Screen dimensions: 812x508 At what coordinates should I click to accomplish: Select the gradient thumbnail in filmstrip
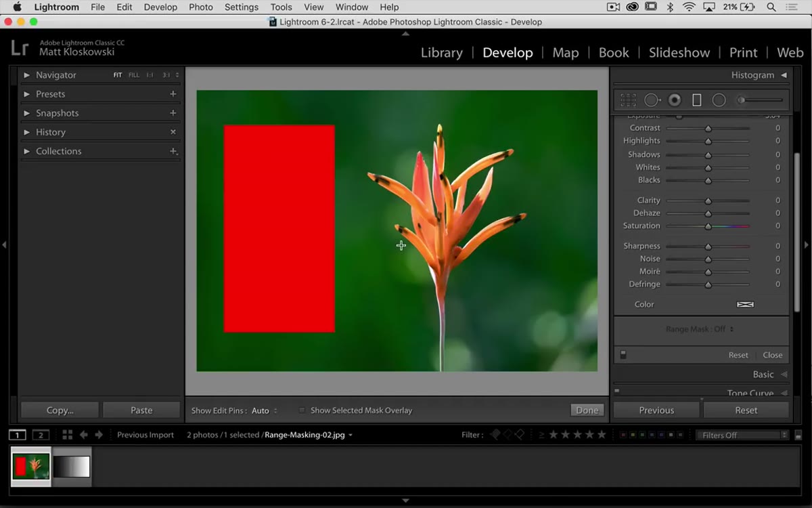(x=71, y=466)
